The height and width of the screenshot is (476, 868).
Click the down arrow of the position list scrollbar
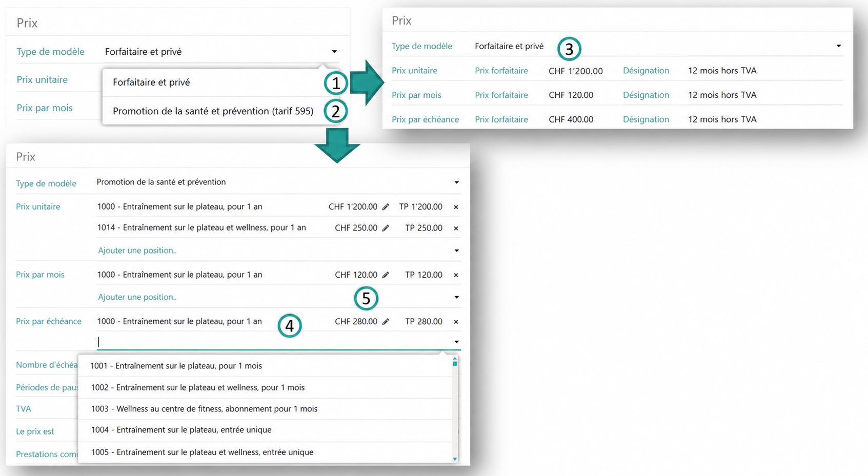455,459
